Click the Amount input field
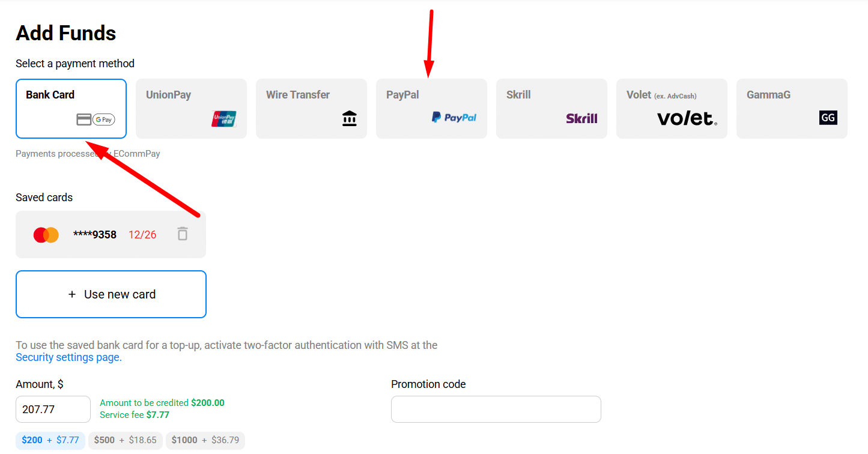868x454 pixels. [x=53, y=409]
